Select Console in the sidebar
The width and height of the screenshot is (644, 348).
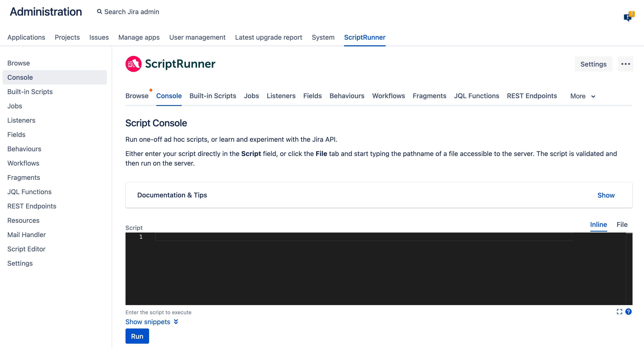tap(55, 77)
